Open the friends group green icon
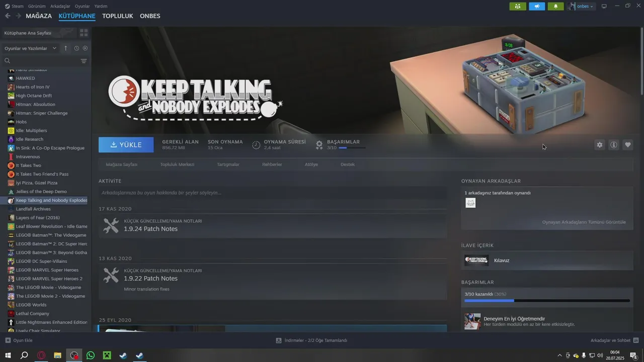The height and width of the screenshot is (362, 644). tap(518, 6)
